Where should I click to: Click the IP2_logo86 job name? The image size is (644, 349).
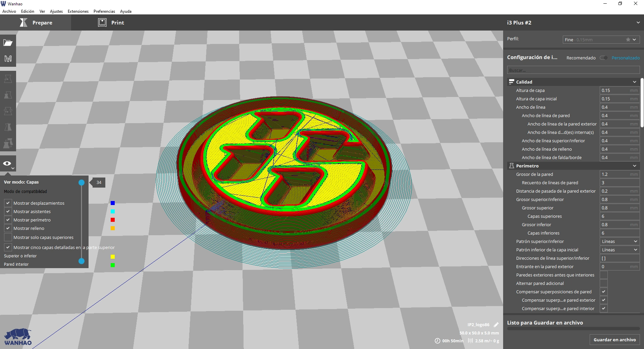[478, 325]
